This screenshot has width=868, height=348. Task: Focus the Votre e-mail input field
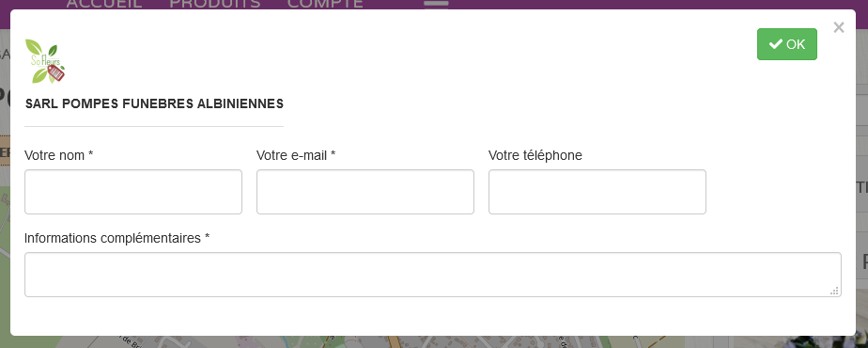[365, 192]
